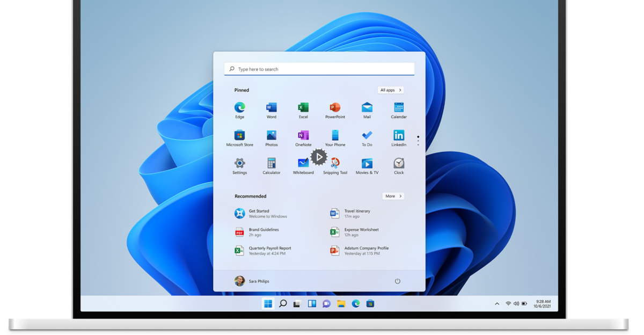
Task: Launch Microsoft Store from pinned apps
Action: pyautogui.click(x=239, y=138)
